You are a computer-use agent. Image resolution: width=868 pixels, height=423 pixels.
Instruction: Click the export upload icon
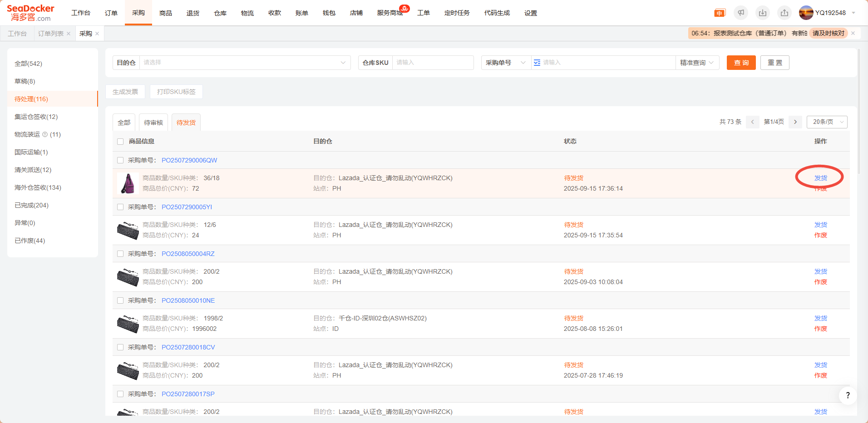point(784,13)
